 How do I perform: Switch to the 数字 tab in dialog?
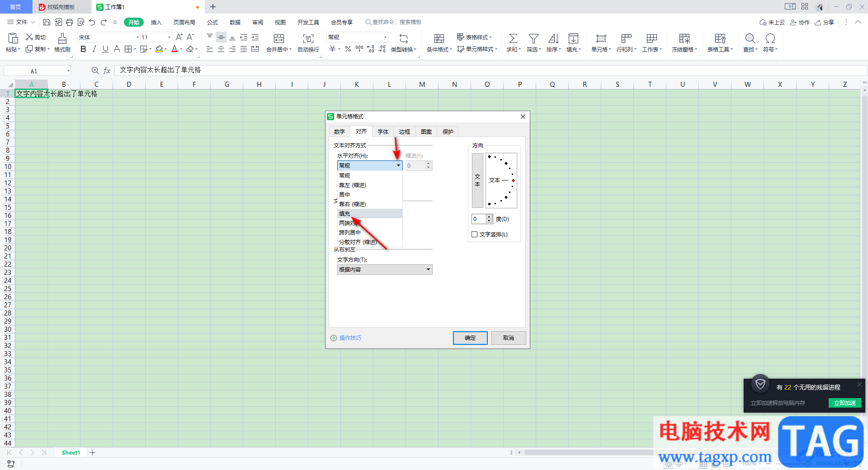(x=340, y=132)
